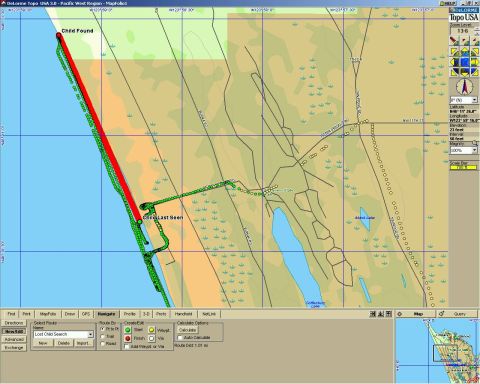
Task: Click the New route button
Action: pos(43,343)
